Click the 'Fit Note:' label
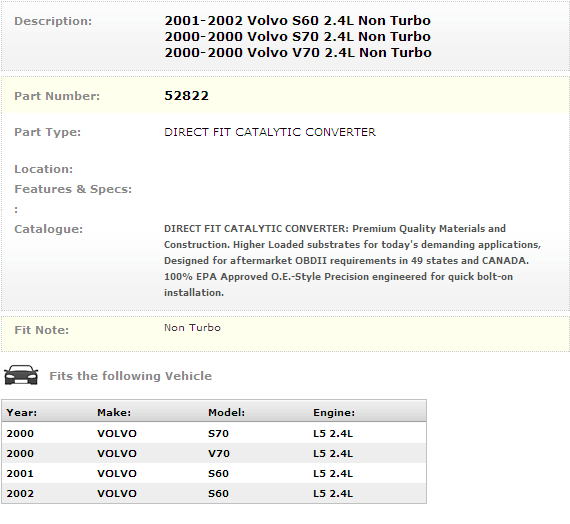Viewport: 570px width, 524px height. tap(41, 330)
